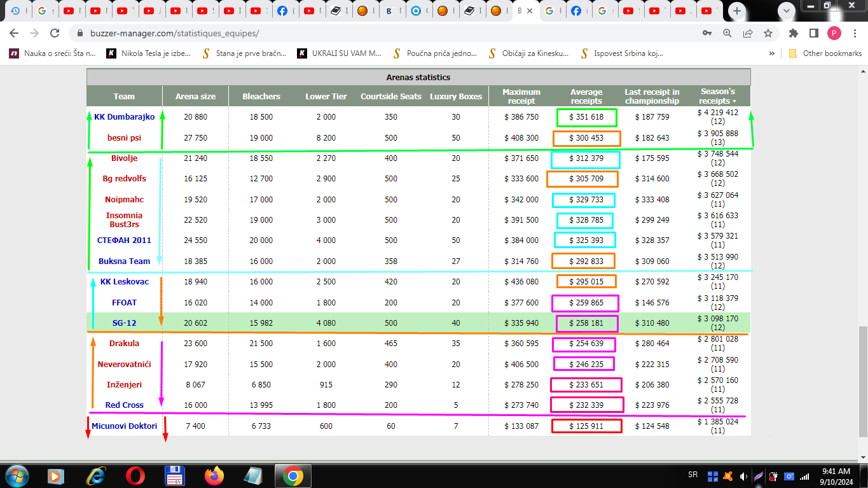Screen dimensions: 868x488
Task: Open bookmark 'Ispovest Srbina koj...'
Action: pyautogui.click(x=623, y=53)
